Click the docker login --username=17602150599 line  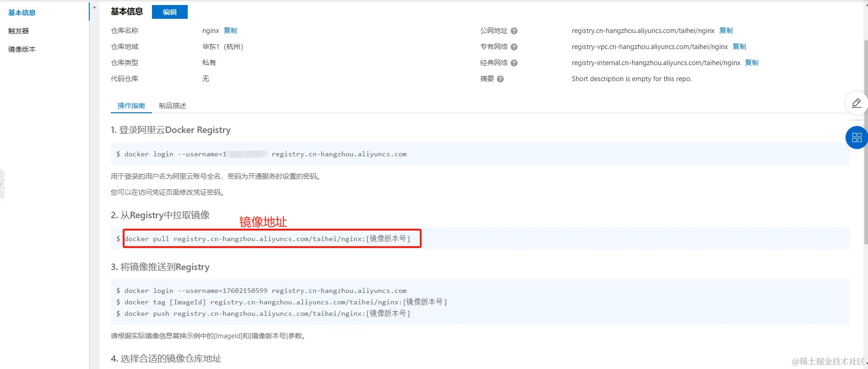pos(261,291)
